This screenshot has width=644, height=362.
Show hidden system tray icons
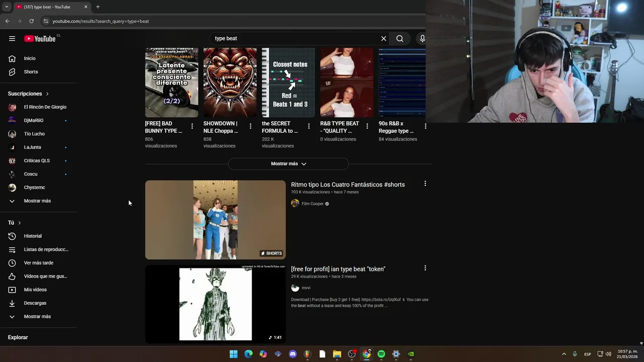point(564,354)
